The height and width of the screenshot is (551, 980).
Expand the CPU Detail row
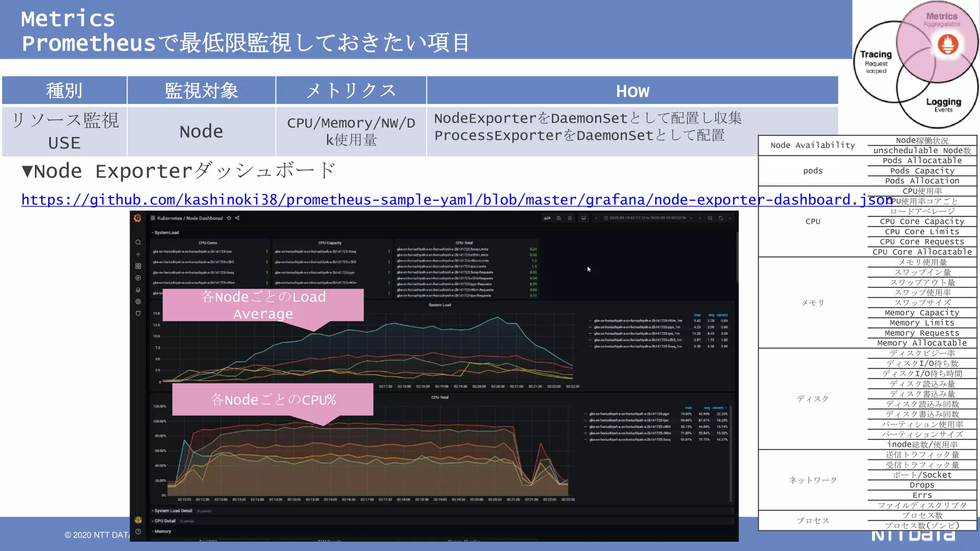[164, 521]
